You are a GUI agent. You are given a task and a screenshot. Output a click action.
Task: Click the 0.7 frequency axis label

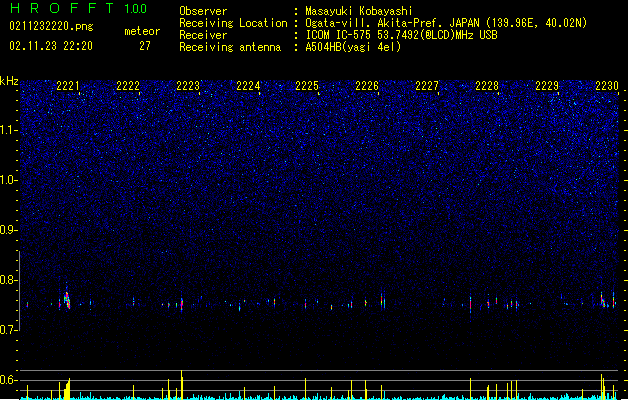click(x=8, y=330)
